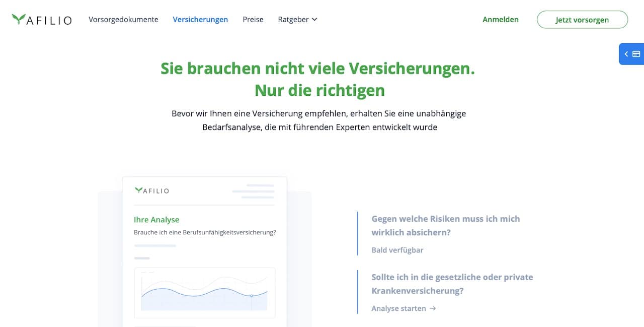Click the credit card icon on the blue side tab
This screenshot has height=327, width=644.
637,54
